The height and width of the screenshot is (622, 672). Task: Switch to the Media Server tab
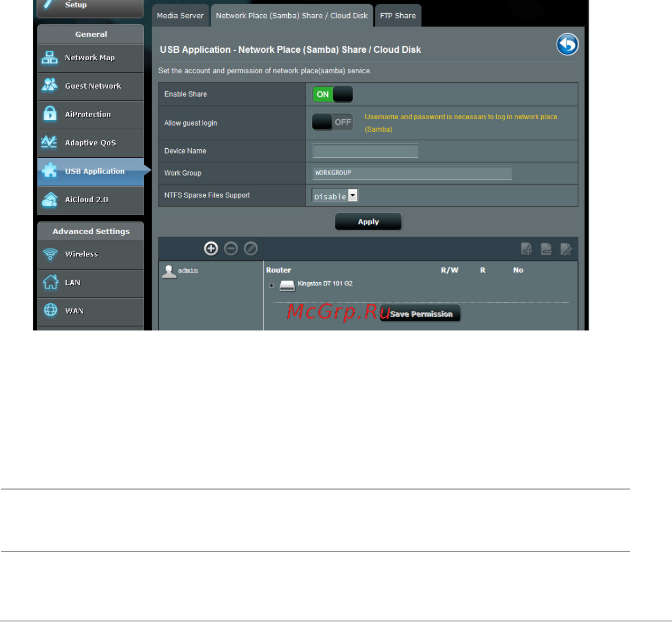(180, 15)
